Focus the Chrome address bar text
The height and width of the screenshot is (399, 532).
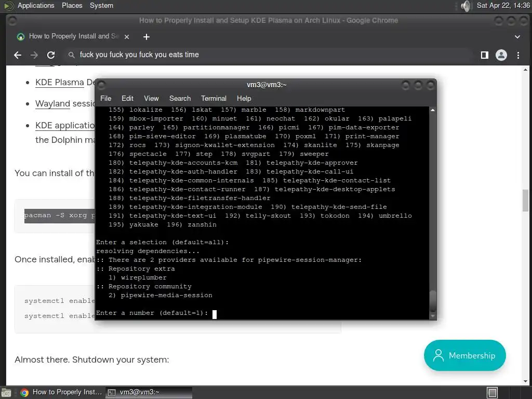(139, 55)
